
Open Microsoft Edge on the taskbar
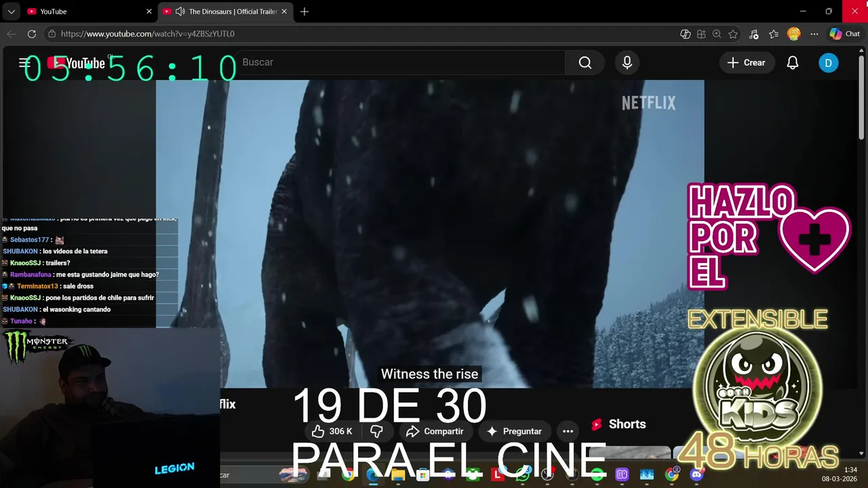pyautogui.click(x=372, y=475)
